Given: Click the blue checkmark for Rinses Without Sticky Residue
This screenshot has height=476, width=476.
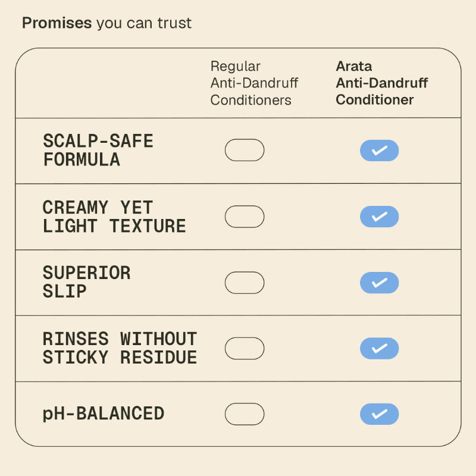Looking at the screenshot, I should (x=379, y=348).
